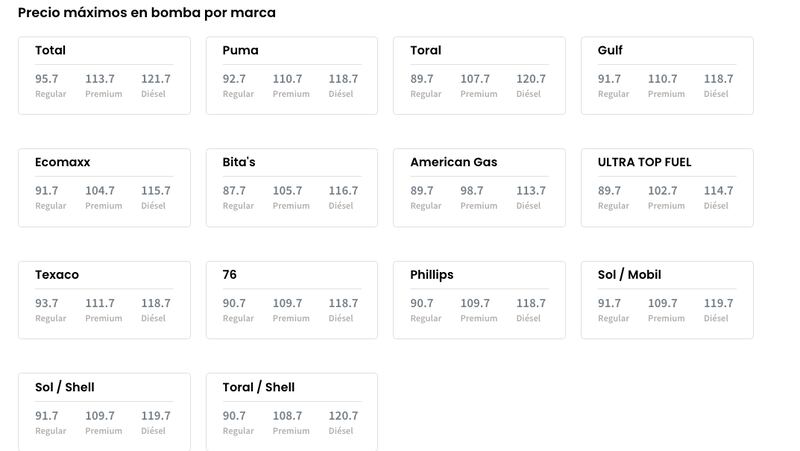Click the Texaco brand heading

coord(57,274)
